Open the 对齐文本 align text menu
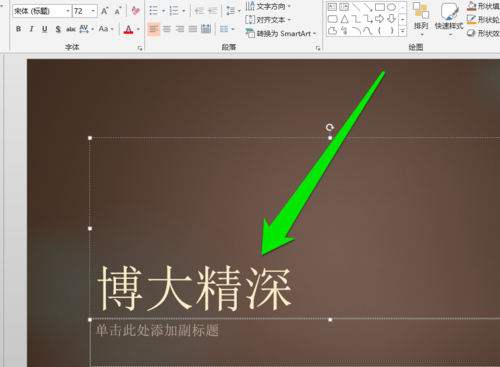Viewport: 500px width, 367px height. [x=268, y=20]
